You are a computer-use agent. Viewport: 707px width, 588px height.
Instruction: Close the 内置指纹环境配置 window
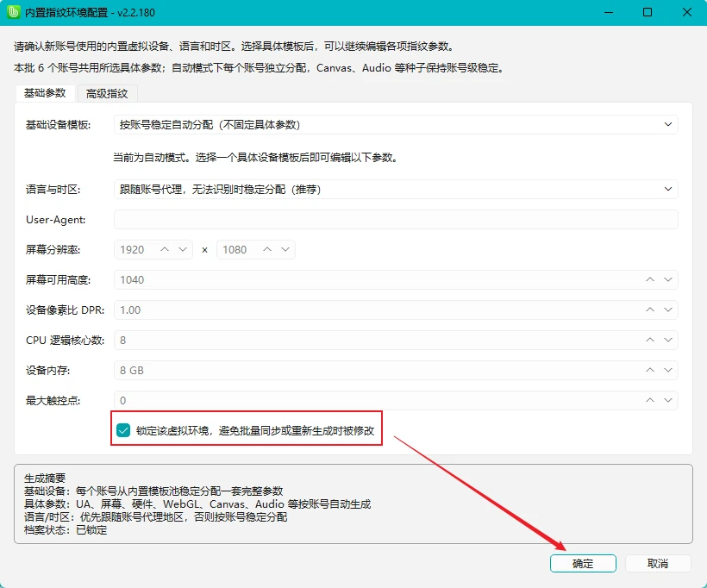tap(686, 12)
